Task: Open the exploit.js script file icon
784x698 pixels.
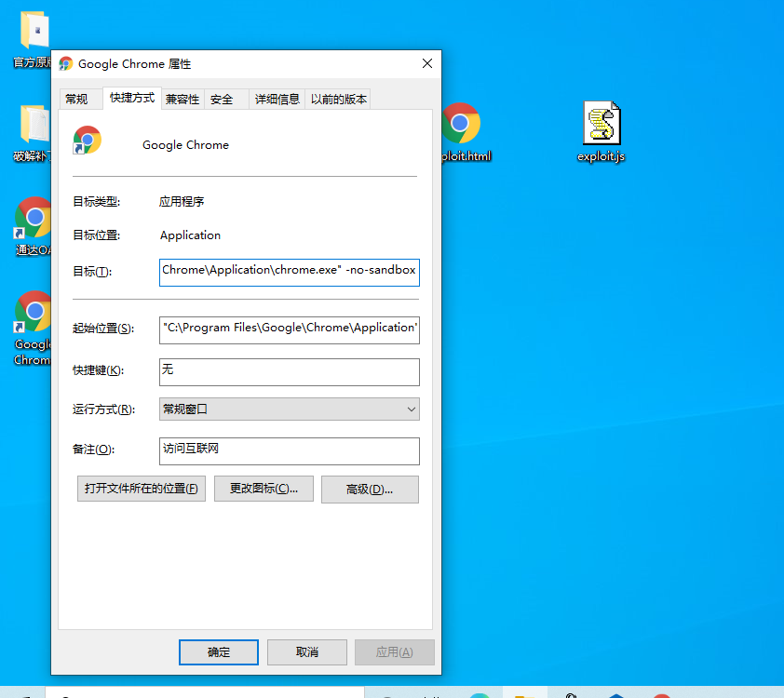Action: 602,124
